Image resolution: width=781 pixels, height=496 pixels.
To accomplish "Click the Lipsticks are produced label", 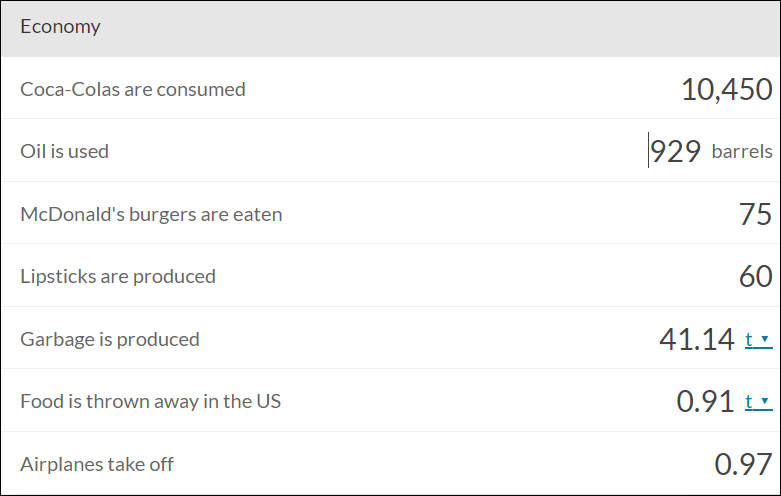I will pyautogui.click(x=118, y=276).
